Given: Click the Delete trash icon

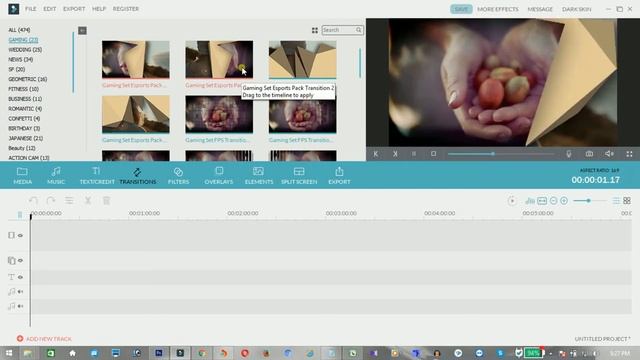Looking at the screenshot, I should [x=106, y=200].
